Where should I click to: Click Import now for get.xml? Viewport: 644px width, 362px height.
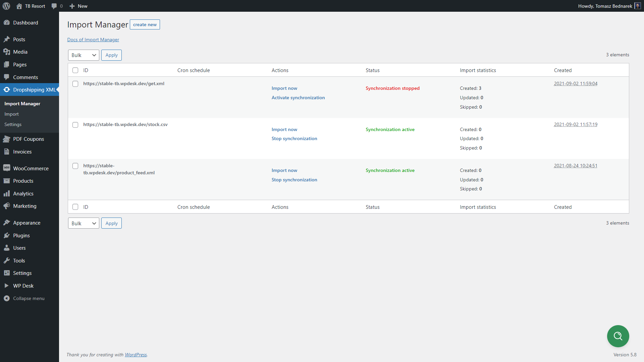[x=284, y=88]
